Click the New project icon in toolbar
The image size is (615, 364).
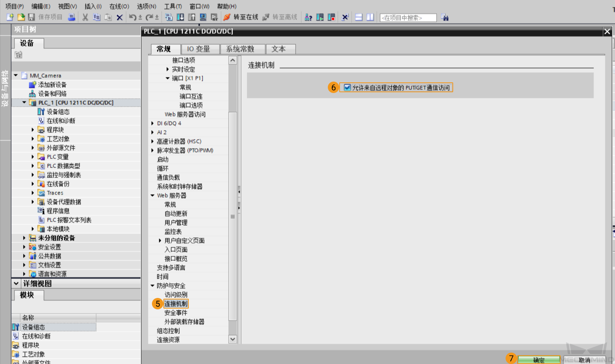click(x=10, y=17)
